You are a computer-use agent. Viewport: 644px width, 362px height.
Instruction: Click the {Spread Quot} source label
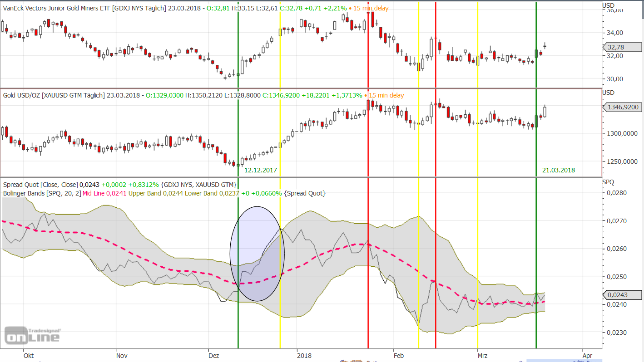click(305, 193)
